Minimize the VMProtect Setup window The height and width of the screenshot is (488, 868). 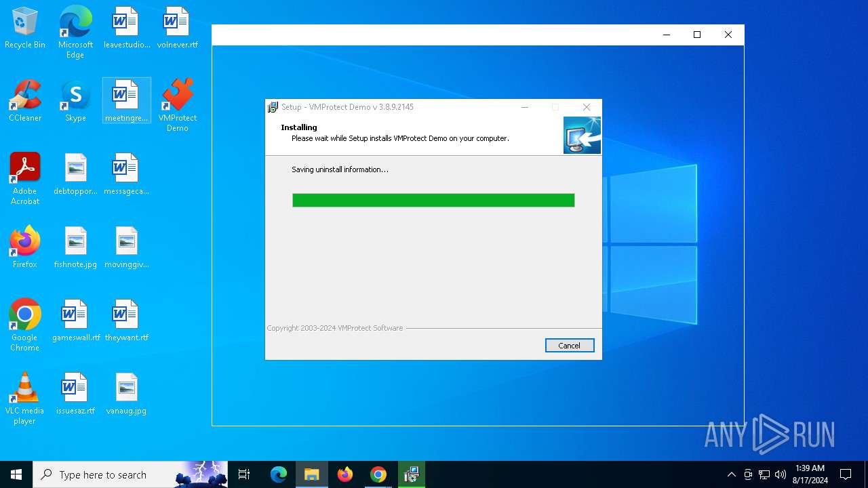pyautogui.click(x=525, y=107)
